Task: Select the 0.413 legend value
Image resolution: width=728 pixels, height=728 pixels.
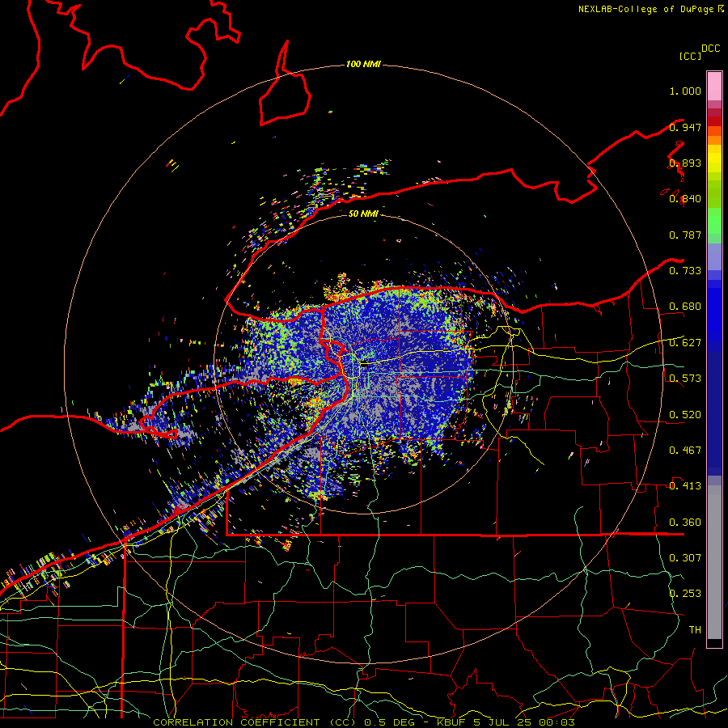Action: tap(685, 486)
